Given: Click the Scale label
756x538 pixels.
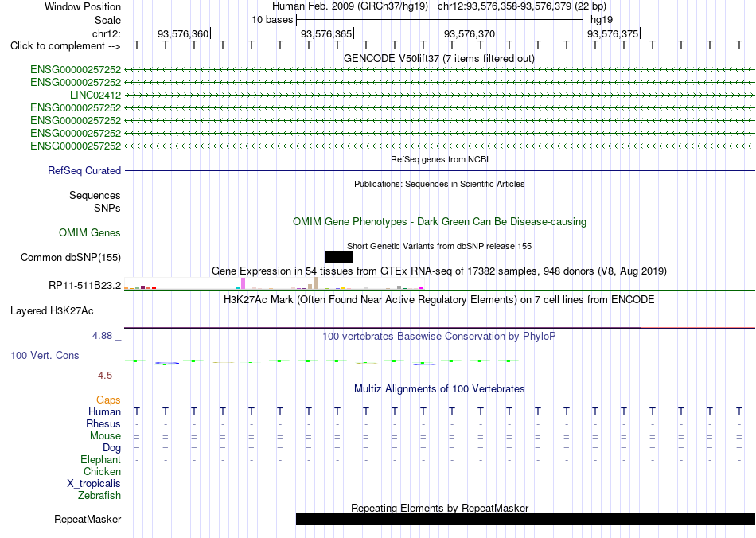Looking at the screenshot, I should click(x=108, y=20).
